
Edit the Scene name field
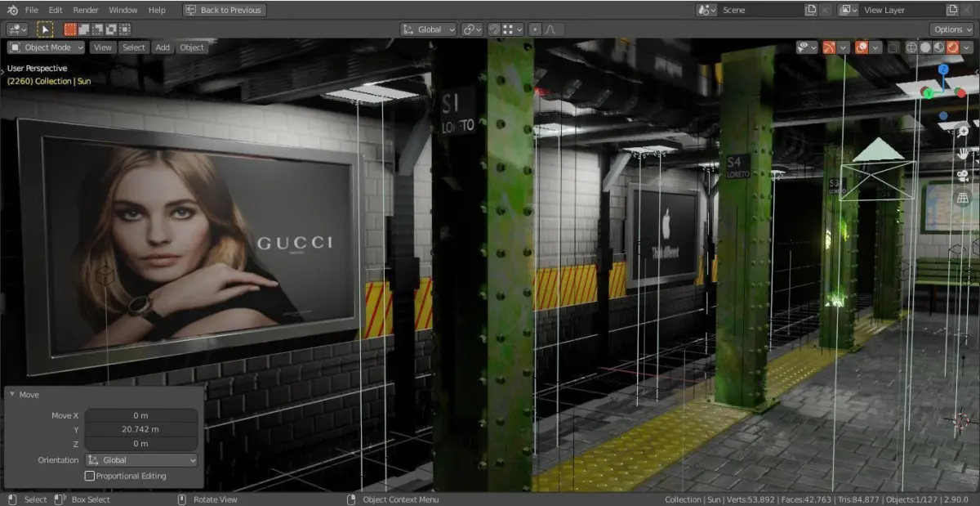761,10
